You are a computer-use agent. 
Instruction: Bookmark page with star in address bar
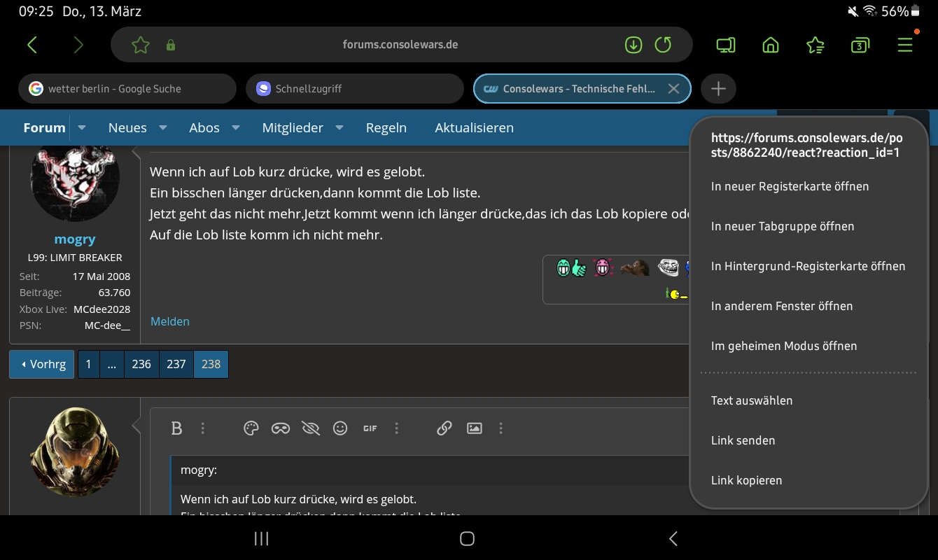pos(141,45)
